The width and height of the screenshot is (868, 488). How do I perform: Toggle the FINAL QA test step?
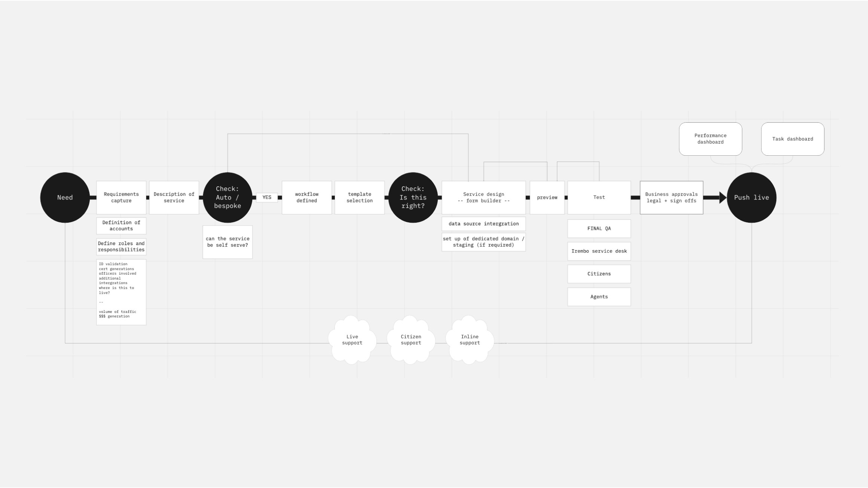point(599,228)
